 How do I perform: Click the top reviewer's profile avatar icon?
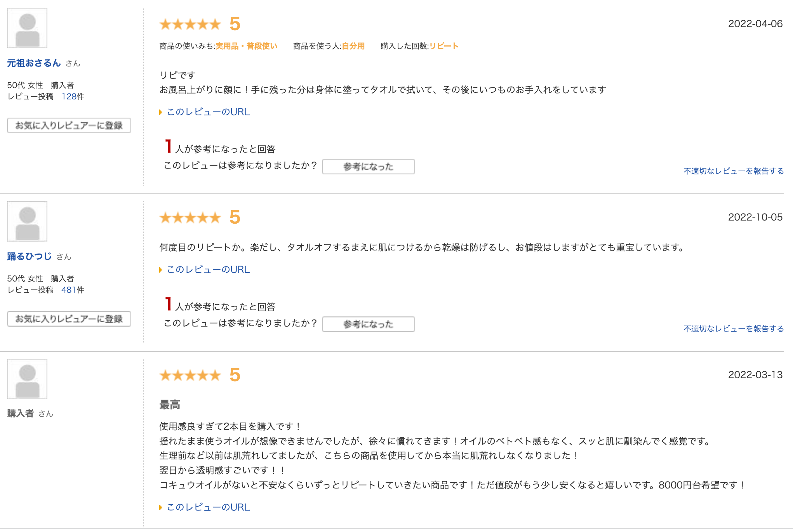pyautogui.click(x=27, y=28)
